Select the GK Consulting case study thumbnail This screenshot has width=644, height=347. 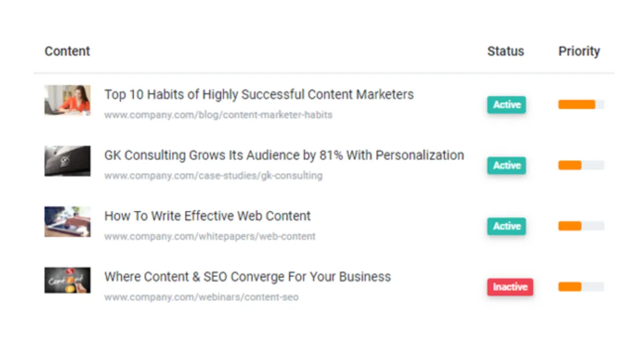67,161
